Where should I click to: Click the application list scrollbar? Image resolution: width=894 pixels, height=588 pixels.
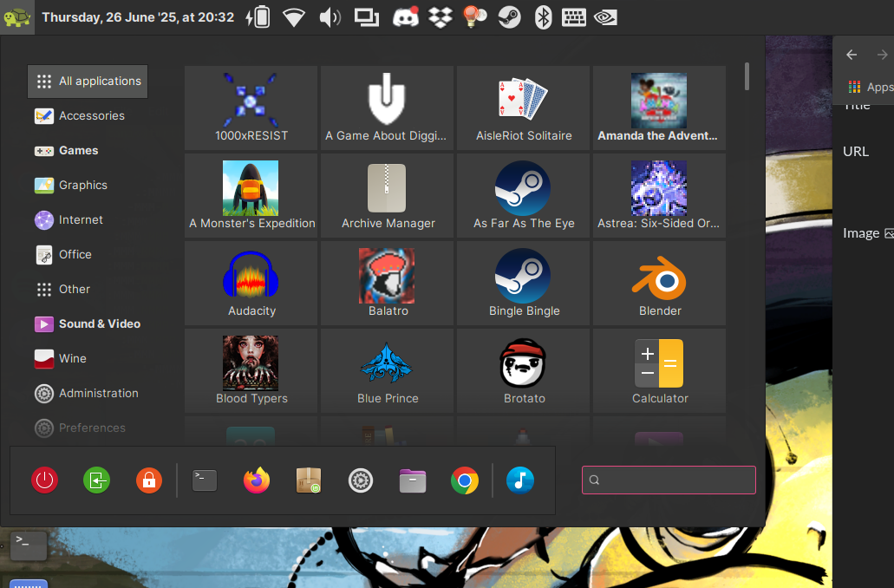[x=747, y=76]
